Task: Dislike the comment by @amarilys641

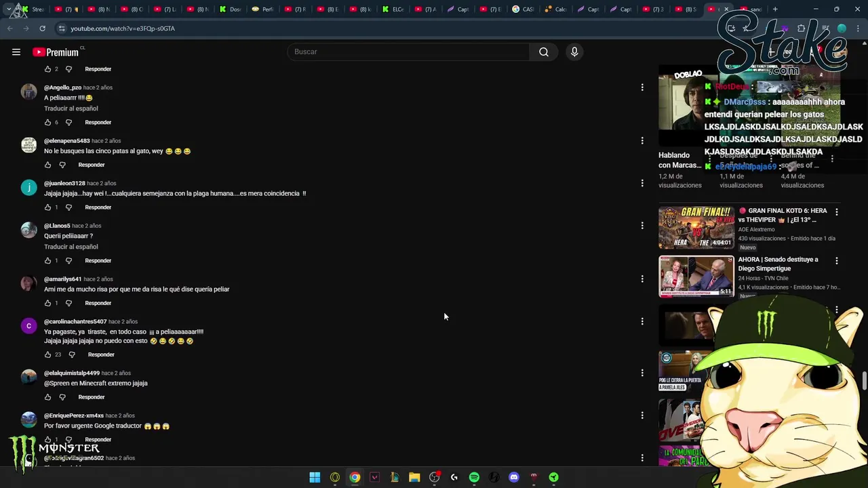Action: 68,303
